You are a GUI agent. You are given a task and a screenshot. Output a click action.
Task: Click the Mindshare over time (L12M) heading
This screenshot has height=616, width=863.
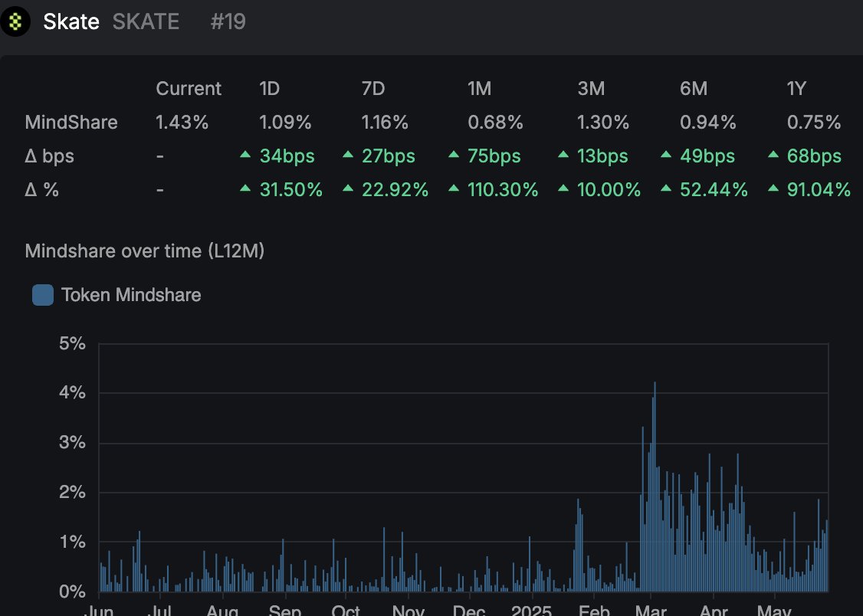coord(145,251)
